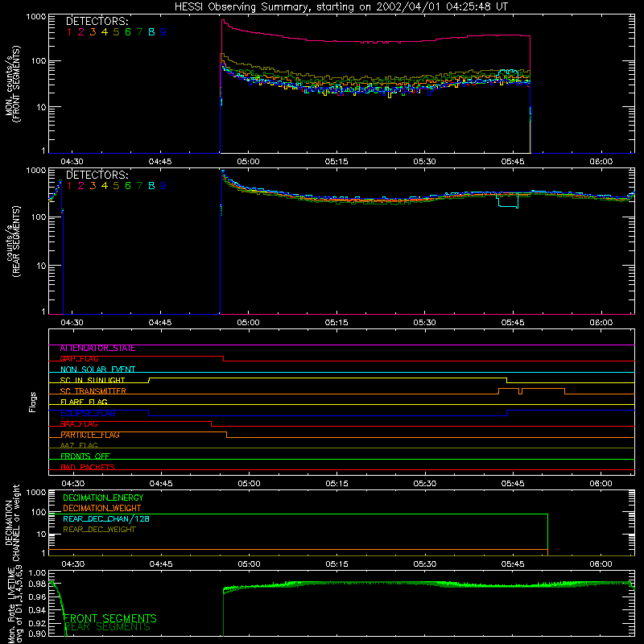Select the SAA_FLAG label

(79, 424)
